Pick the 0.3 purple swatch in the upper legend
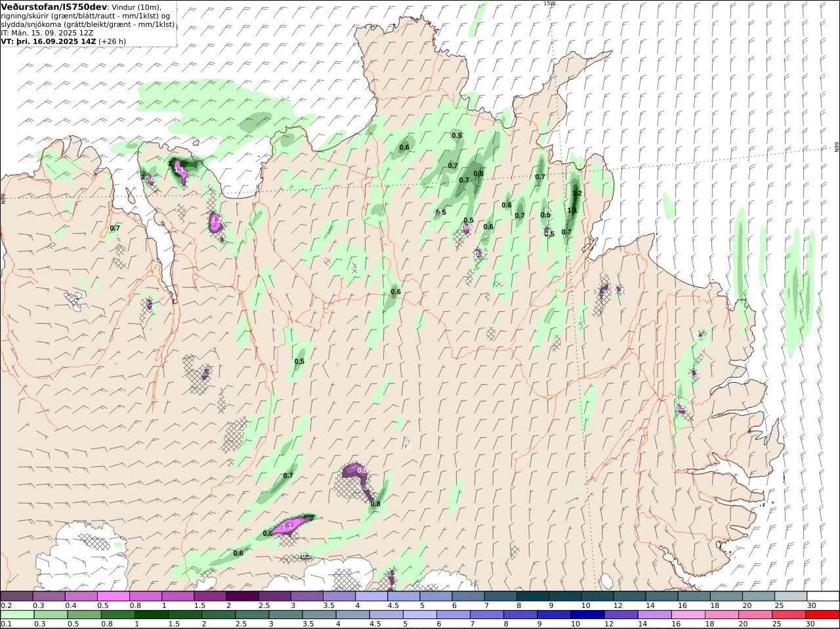840x629 pixels. (x=49, y=596)
